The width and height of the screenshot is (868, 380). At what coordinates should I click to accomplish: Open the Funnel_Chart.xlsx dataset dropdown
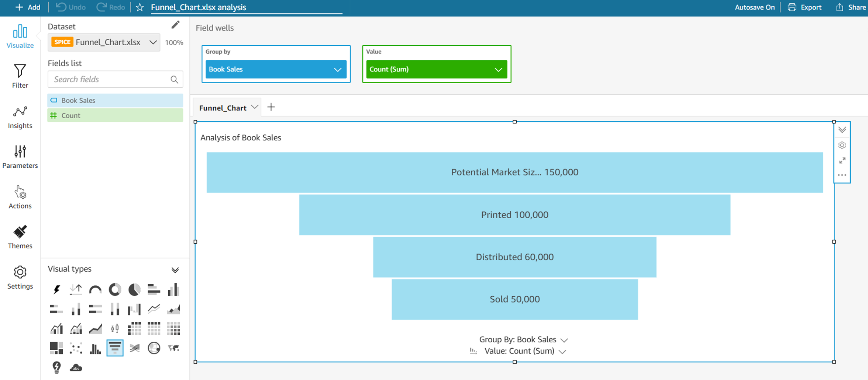click(153, 42)
